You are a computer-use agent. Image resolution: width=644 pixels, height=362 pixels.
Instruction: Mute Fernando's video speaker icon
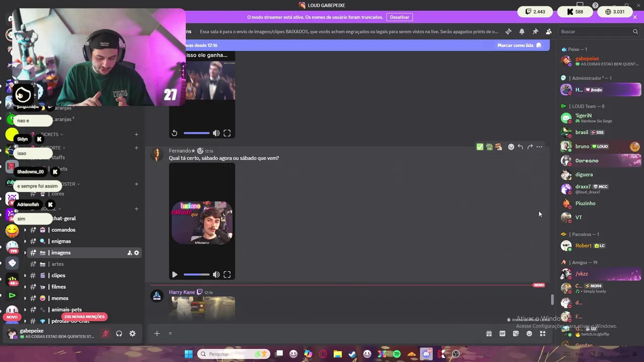point(216,275)
